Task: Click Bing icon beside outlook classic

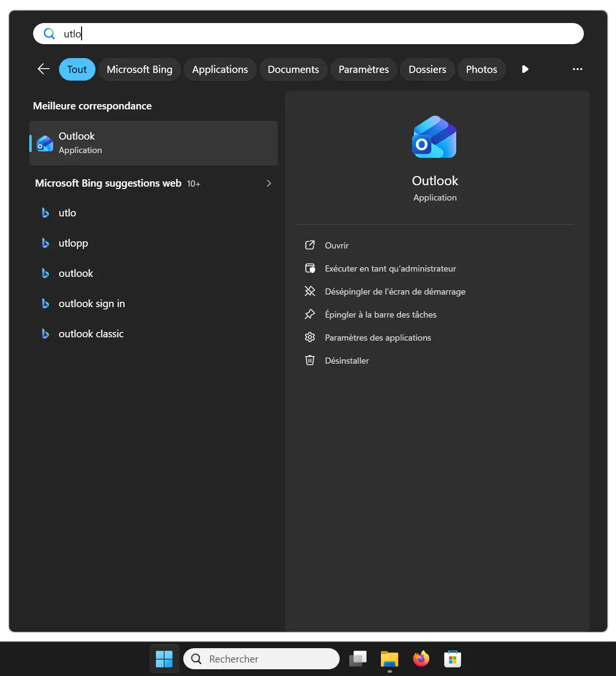Action: pos(46,334)
